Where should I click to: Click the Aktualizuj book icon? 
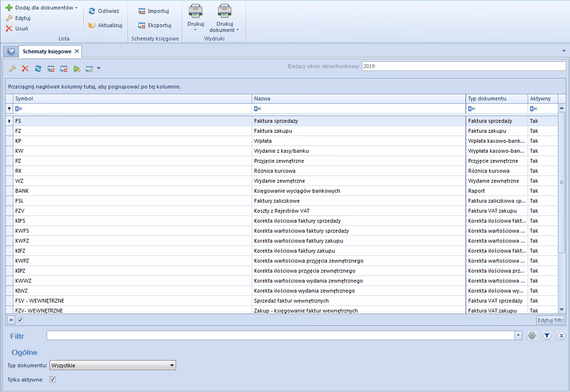click(x=92, y=25)
